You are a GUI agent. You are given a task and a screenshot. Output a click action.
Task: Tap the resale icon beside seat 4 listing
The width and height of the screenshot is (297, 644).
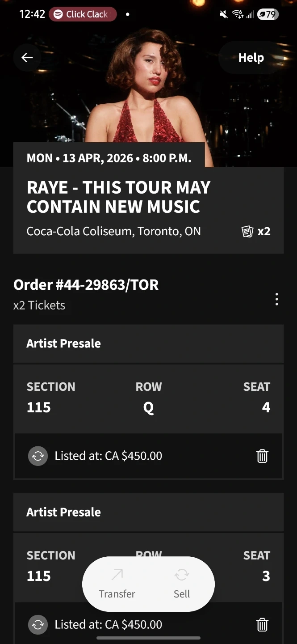(38, 456)
